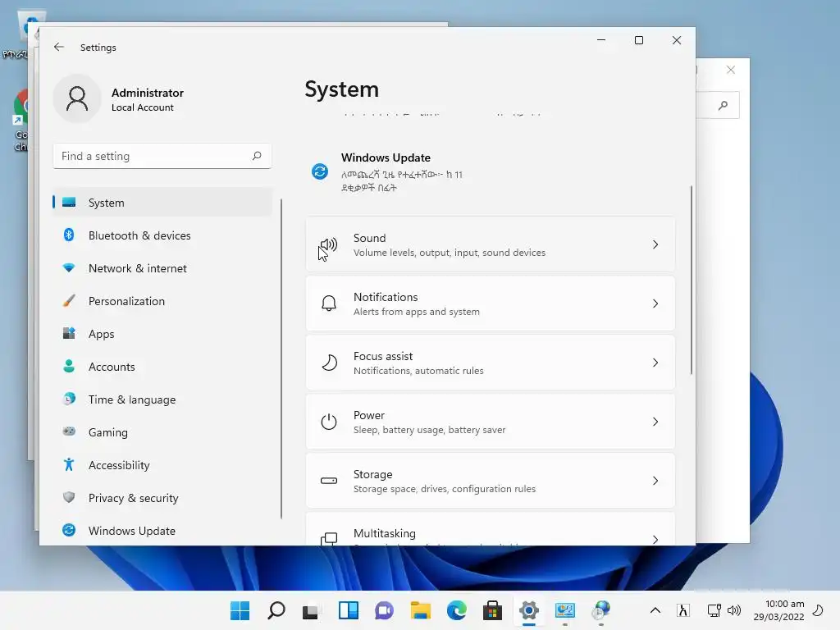Open Bluetooth & devices category
Viewport: 840px width, 630px height.
pyautogui.click(x=162, y=235)
